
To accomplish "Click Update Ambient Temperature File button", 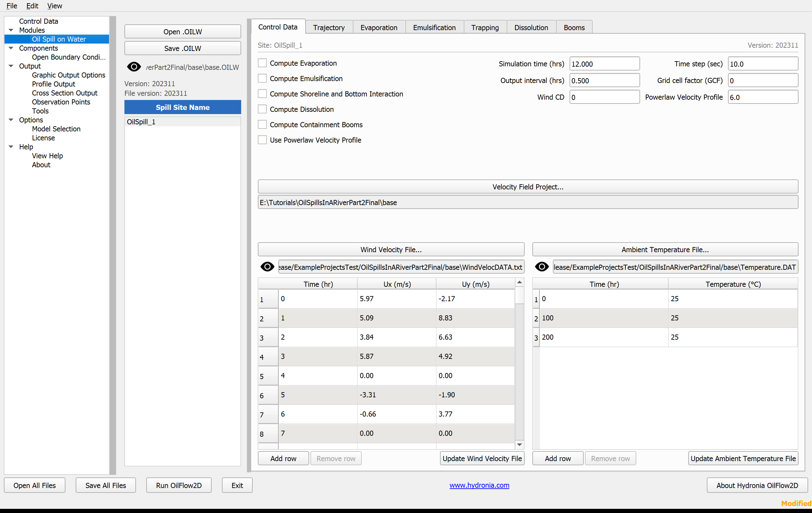I will pyautogui.click(x=743, y=459).
